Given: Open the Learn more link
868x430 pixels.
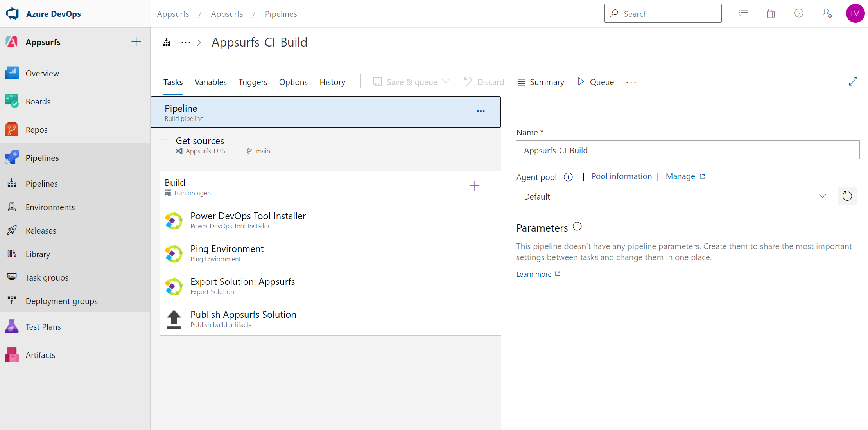Looking at the screenshot, I should click(538, 274).
